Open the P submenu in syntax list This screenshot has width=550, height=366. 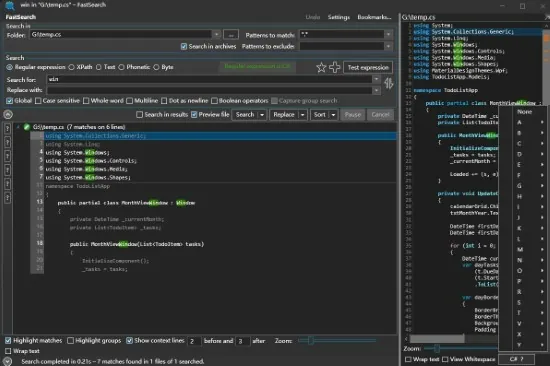point(524,281)
